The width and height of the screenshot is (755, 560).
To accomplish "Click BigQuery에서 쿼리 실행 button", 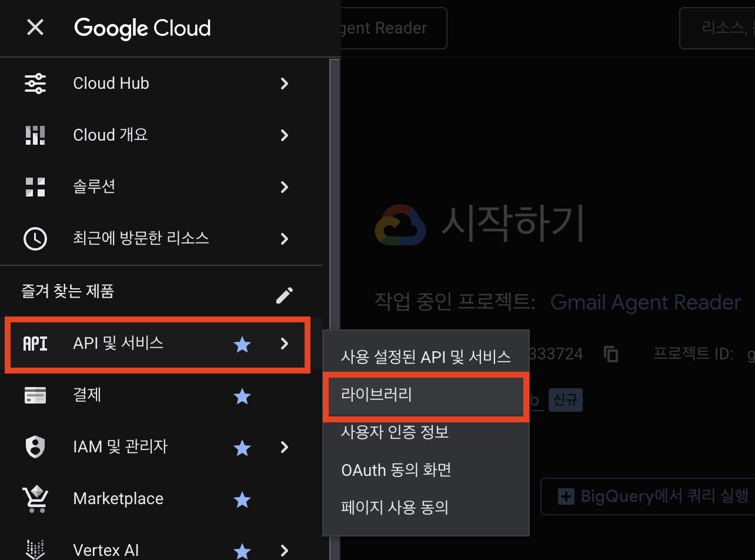I will tap(647, 496).
